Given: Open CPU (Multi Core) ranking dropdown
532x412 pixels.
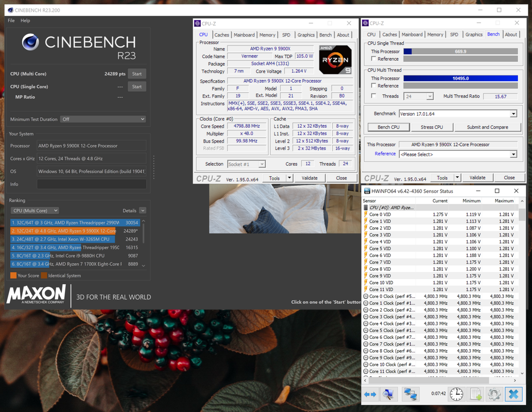Looking at the screenshot, I should tap(35, 211).
